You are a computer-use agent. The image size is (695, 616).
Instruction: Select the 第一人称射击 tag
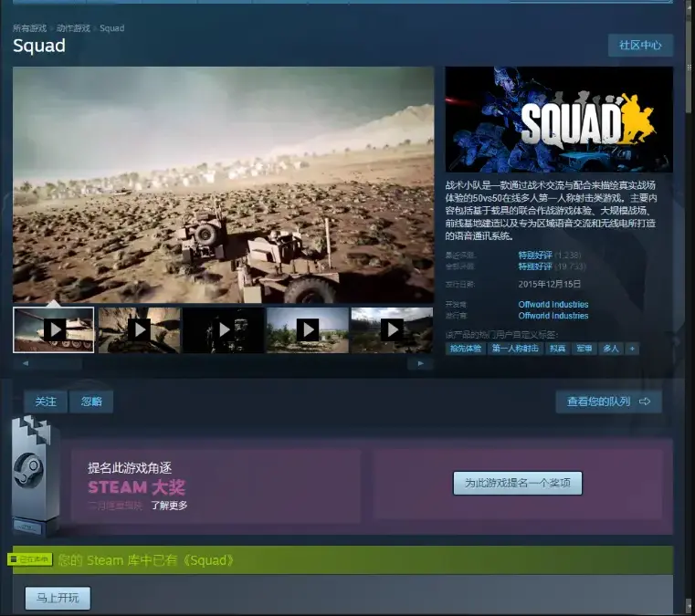pyautogui.click(x=515, y=349)
